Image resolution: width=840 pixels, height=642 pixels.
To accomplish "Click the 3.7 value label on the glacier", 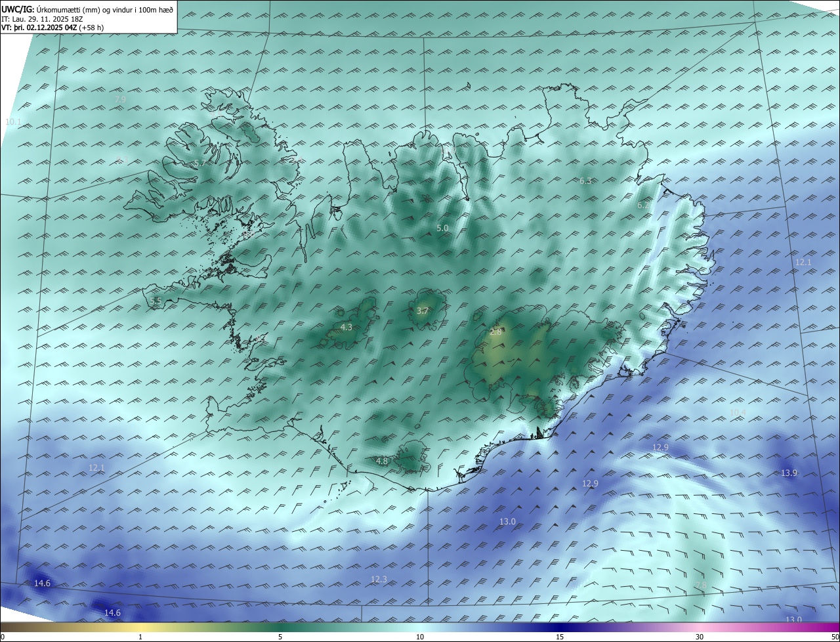I will tap(423, 311).
